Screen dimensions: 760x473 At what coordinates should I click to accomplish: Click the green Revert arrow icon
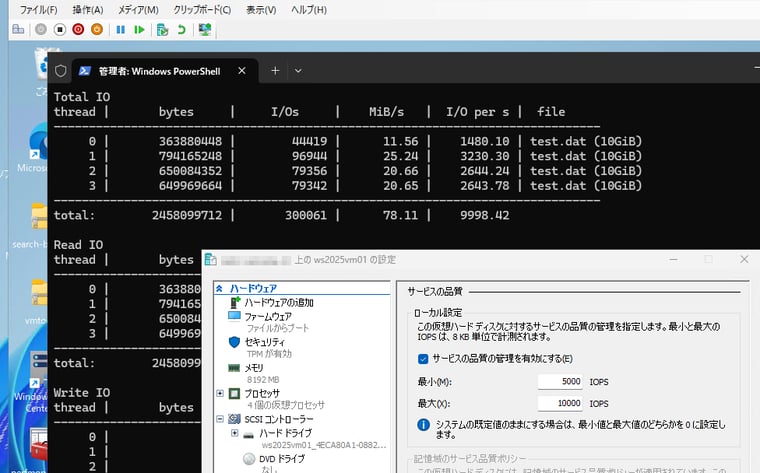(x=182, y=30)
